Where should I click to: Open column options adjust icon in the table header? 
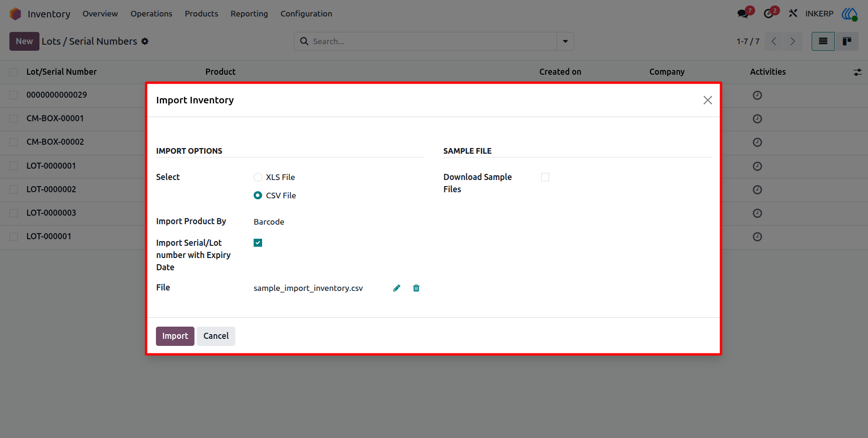tap(858, 72)
